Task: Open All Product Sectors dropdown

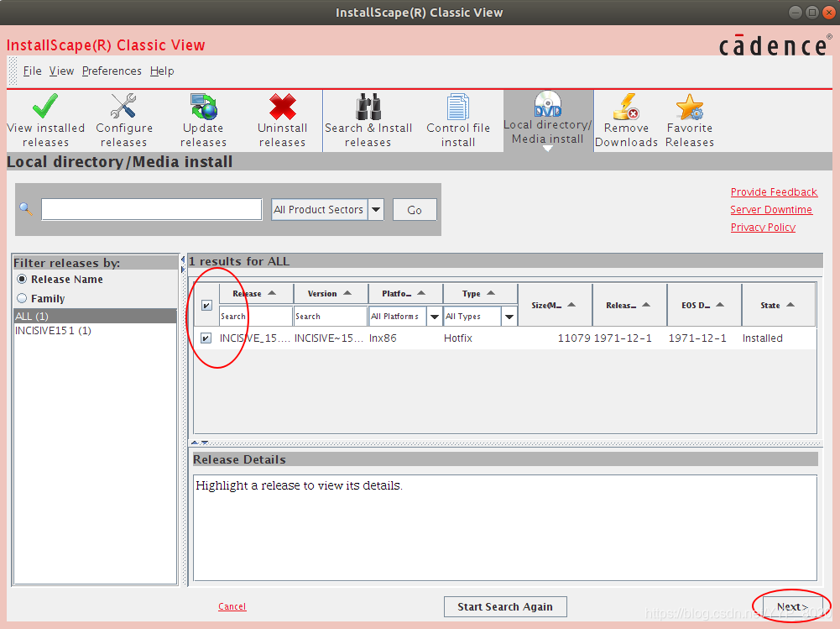Action: (x=327, y=210)
